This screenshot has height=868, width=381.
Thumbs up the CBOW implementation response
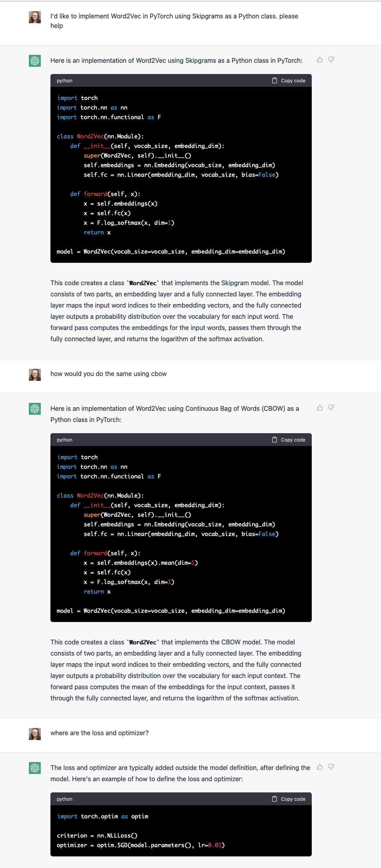(320, 408)
